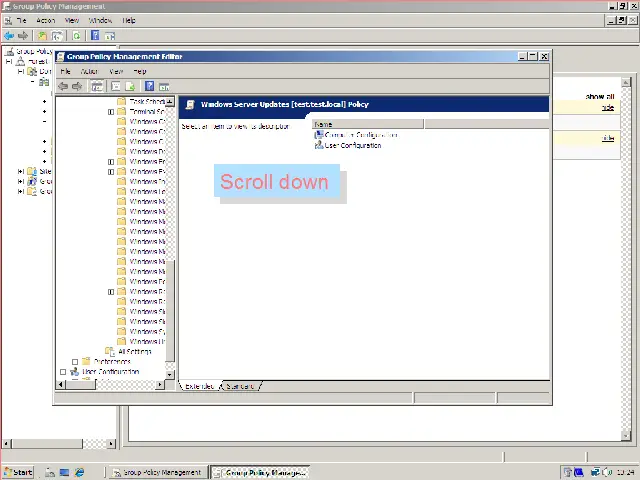
Task: Click background tree horizontal scrollbar right arrow
Action: [111, 443]
